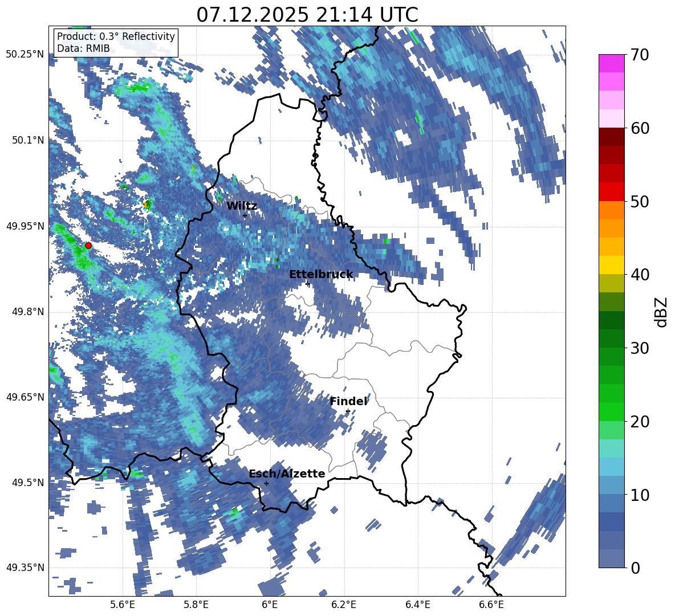Click the red radar location marker
Viewport: 675px width, 616px height.
[88, 246]
